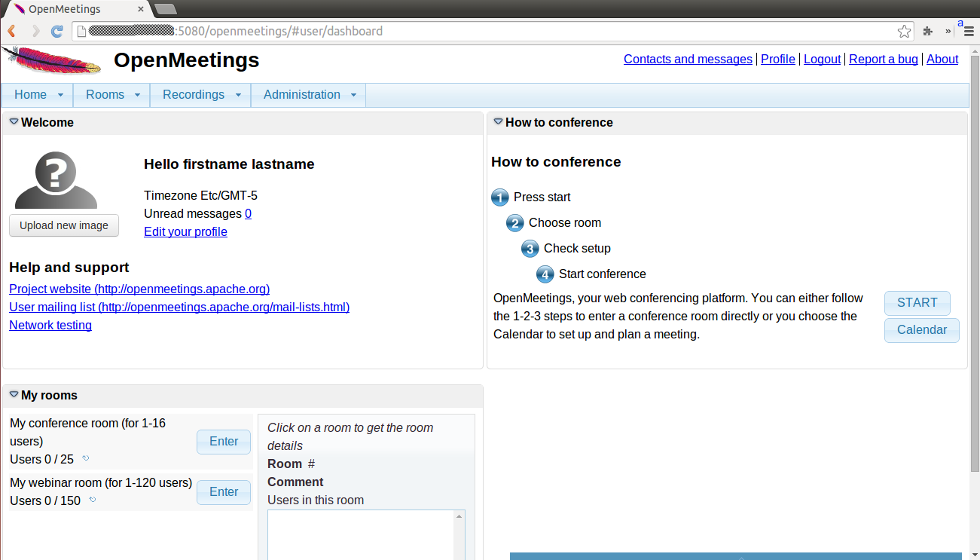Click the START button
980x560 pixels.
point(917,303)
